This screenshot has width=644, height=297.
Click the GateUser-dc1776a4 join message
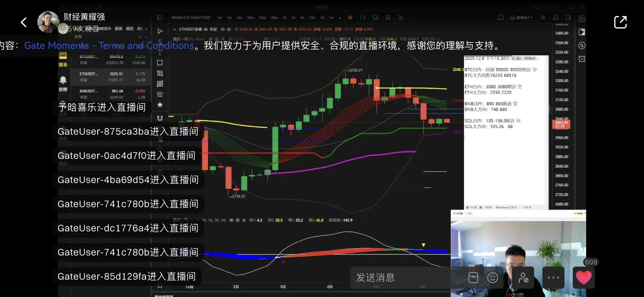tap(128, 228)
